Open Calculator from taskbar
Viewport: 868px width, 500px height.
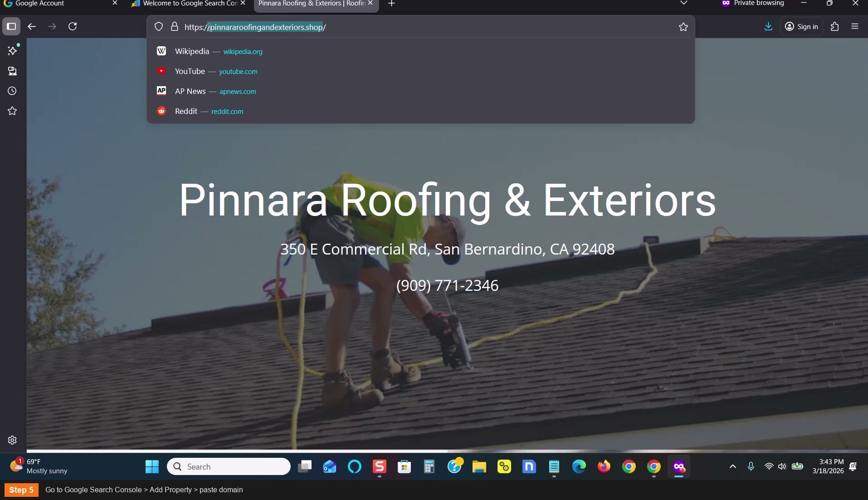pyautogui.click(x=429, y=466)
